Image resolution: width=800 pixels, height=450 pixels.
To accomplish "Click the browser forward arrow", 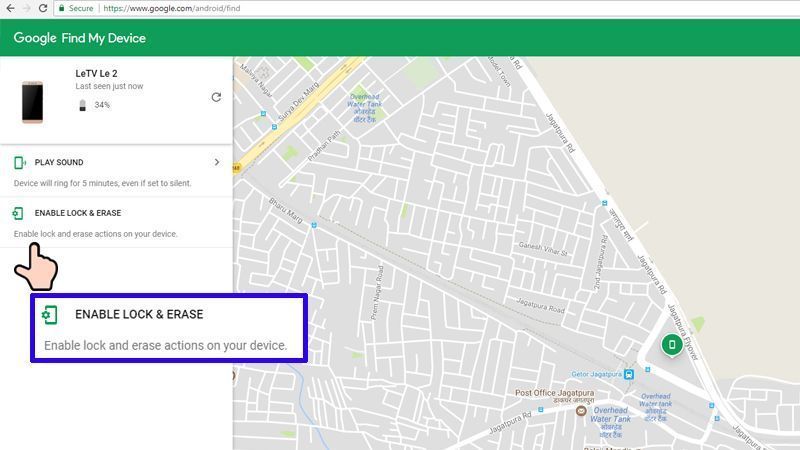I will click(x=27, y=8).
